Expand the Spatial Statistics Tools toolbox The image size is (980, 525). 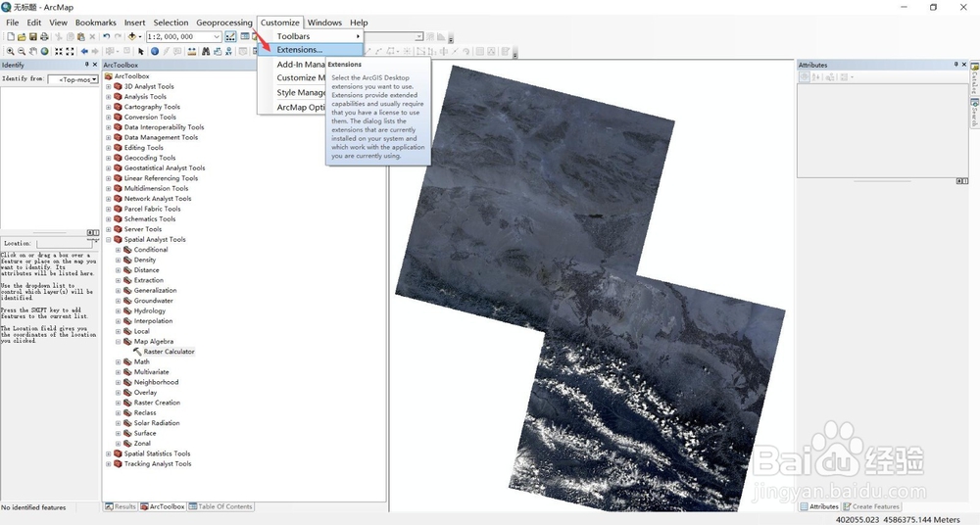click(108, 454)
